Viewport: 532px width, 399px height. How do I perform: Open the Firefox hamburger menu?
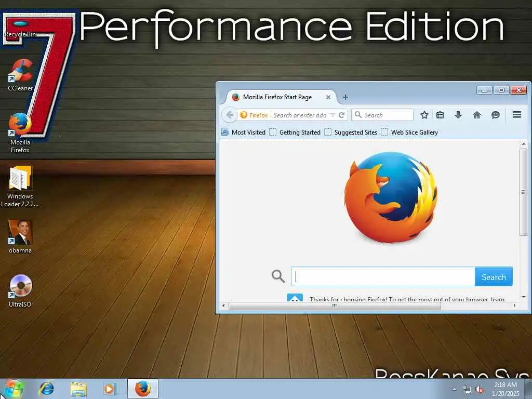(x=517, y=115)
